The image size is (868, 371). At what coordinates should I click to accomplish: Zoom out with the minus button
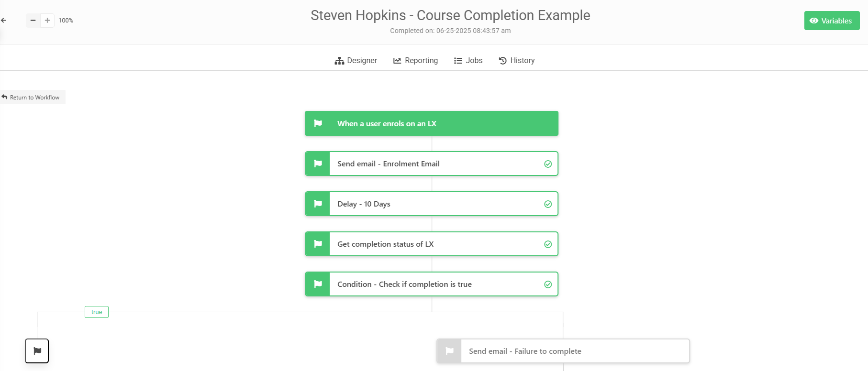tap(33, 21)
